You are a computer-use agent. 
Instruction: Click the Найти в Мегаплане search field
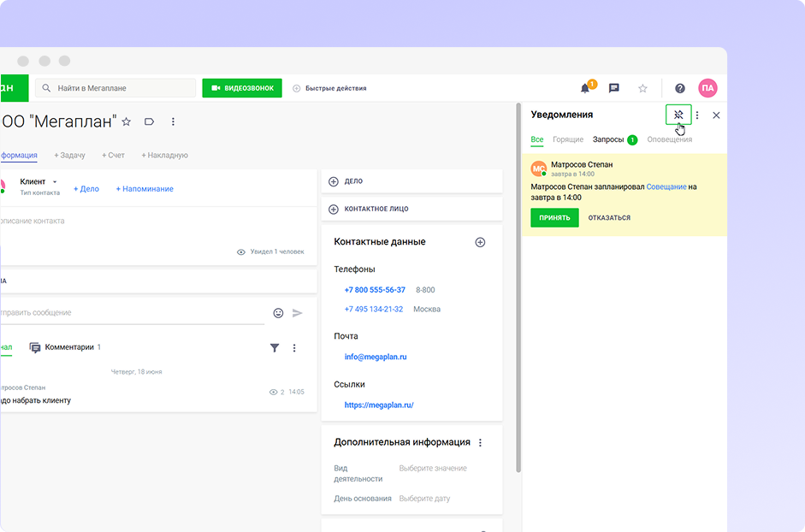[115, 88]
